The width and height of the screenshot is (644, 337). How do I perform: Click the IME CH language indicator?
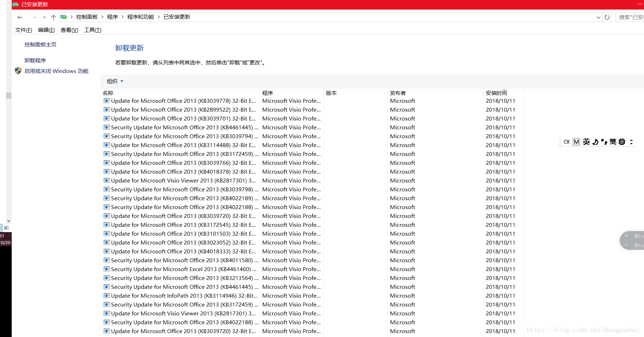coord(566,142)
